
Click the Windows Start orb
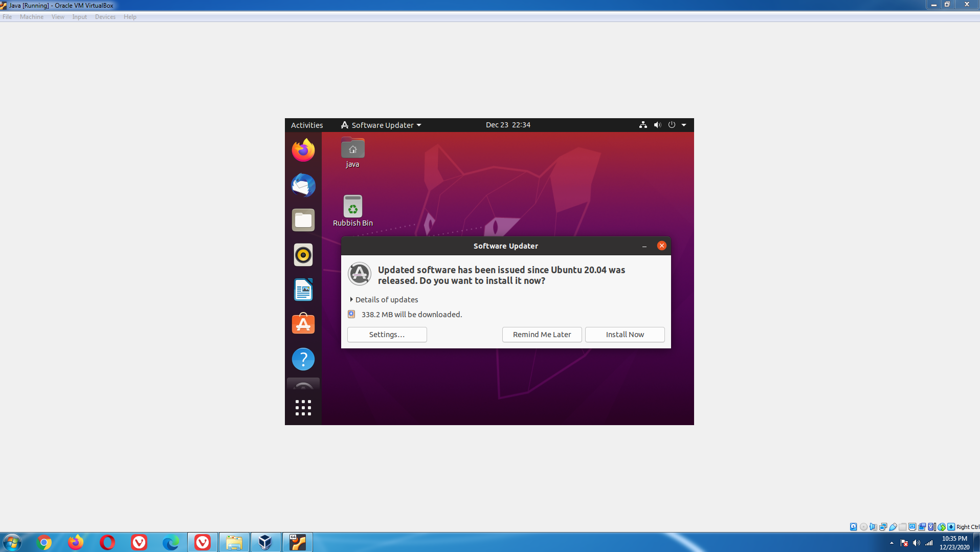[12, 542]
